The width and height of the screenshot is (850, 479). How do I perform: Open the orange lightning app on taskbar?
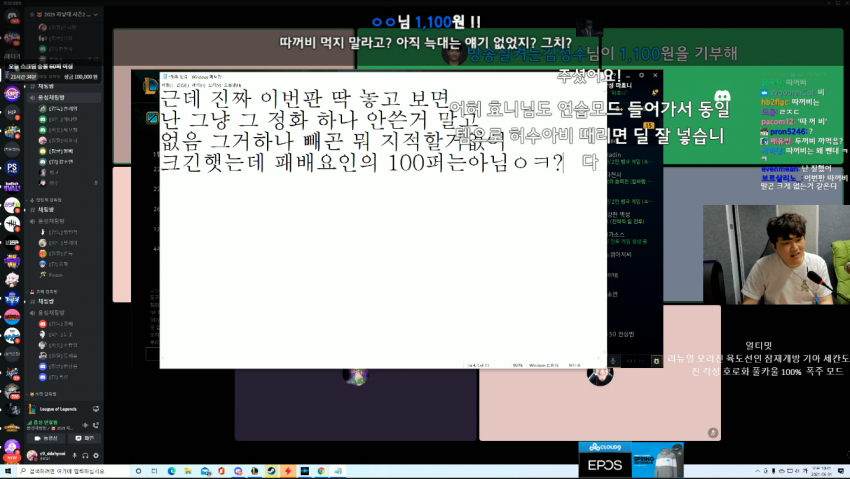click(x=288, y=471)
